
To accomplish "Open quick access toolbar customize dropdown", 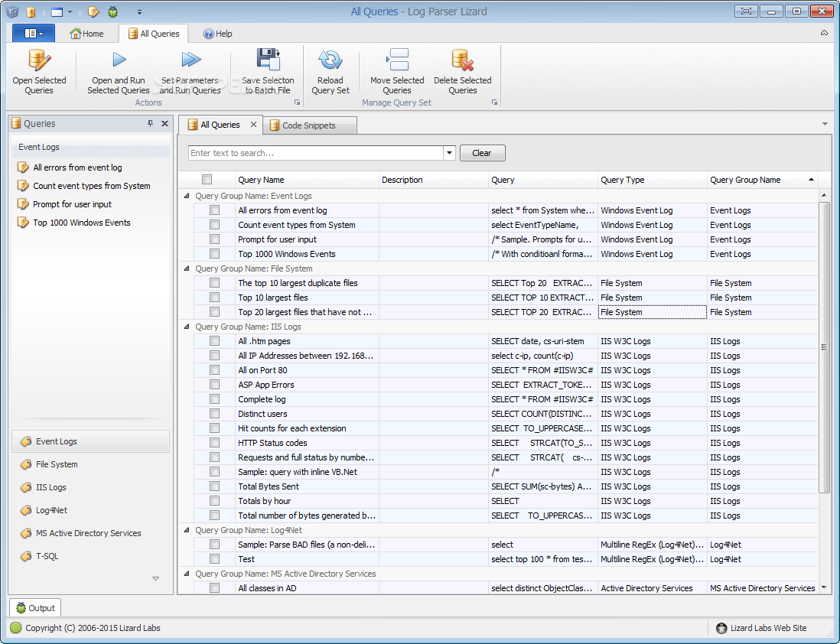I will pos(139,11).
